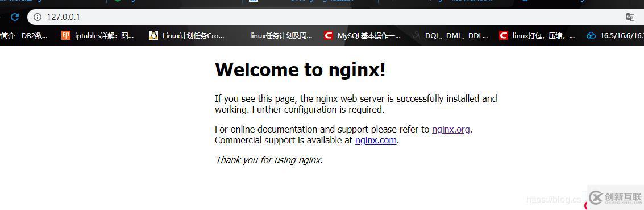The image size is (644, 210).
Task: Open the translate page icon in address bar
Action: coord(630,17)
